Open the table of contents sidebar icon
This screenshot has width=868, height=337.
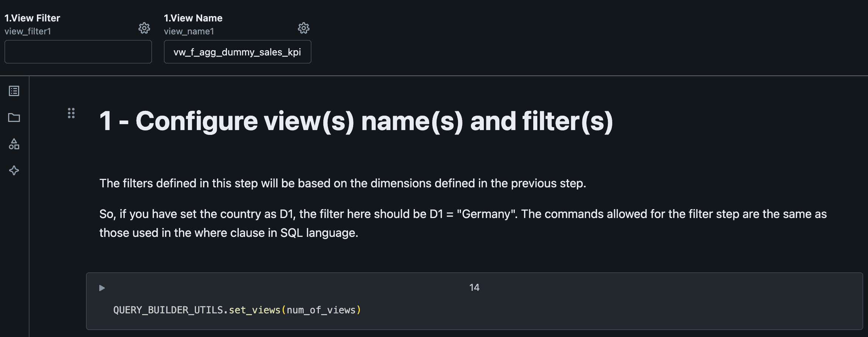pos(14,91)
